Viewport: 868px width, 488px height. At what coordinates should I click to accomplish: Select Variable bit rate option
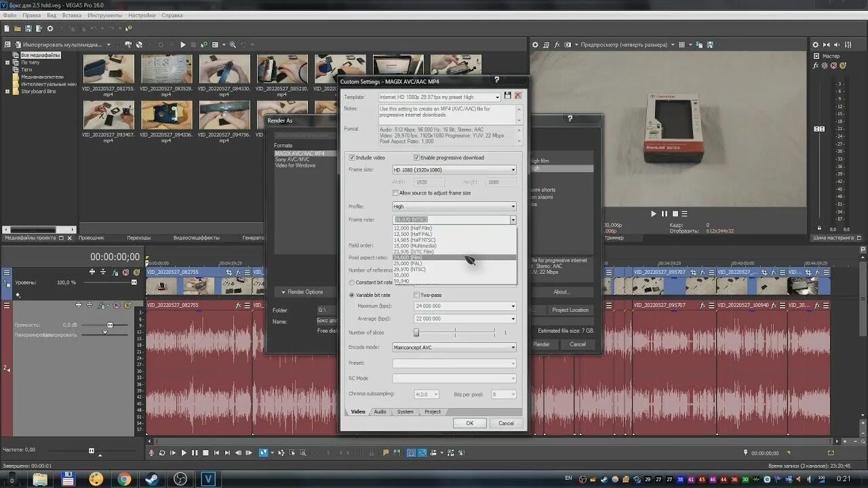pos(351,295)
